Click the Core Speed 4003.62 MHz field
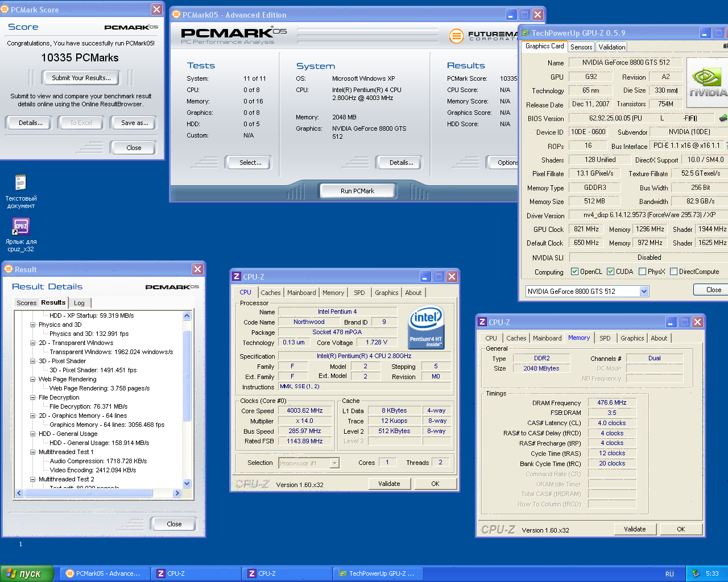Screen dimensions: 728x582 click(x=304, y=410)
